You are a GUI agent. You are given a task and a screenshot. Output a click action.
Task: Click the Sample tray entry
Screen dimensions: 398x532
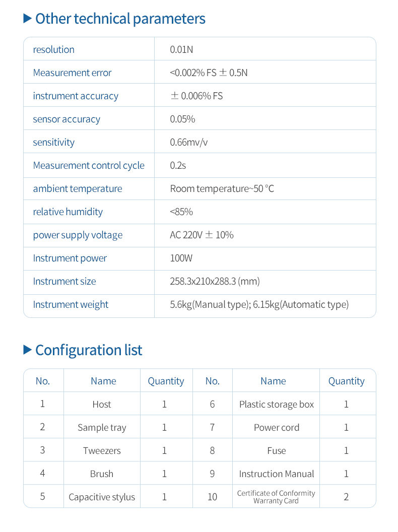[x=102, y=427]
